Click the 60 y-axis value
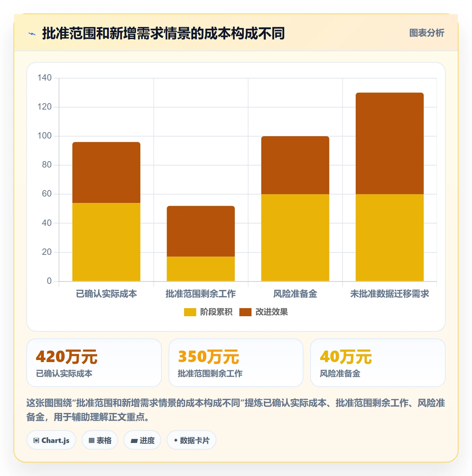Screen dimensions: 472x476 (x=47, y=194)
